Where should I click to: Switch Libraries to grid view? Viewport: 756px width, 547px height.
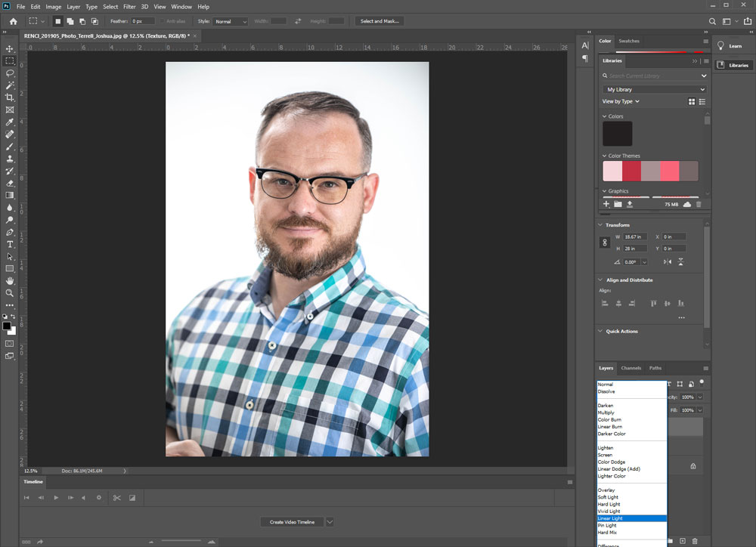pos(692,101)
